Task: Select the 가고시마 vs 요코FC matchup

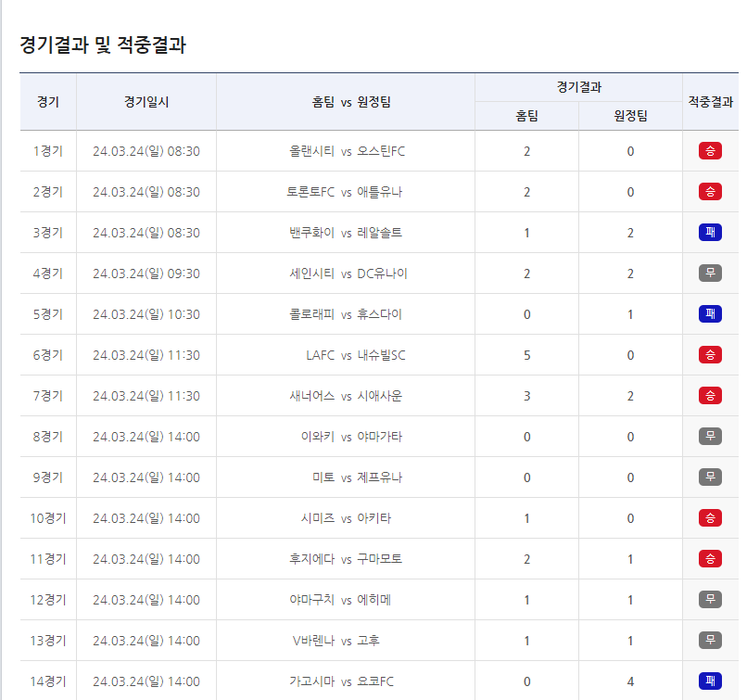Action: 342,681
